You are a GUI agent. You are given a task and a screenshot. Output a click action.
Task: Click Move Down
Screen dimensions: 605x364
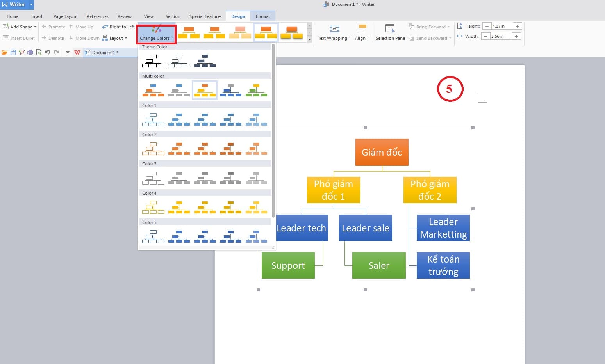pyautogui.click(x=84, y=38)
